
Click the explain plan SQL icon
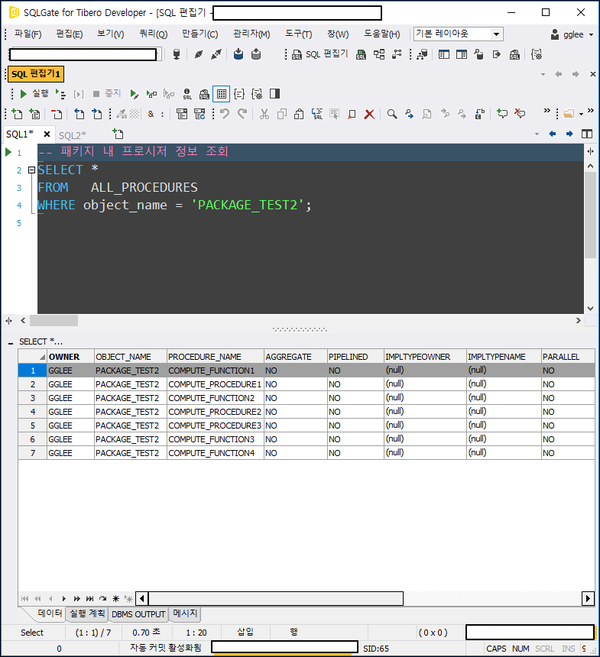(187, 94)
